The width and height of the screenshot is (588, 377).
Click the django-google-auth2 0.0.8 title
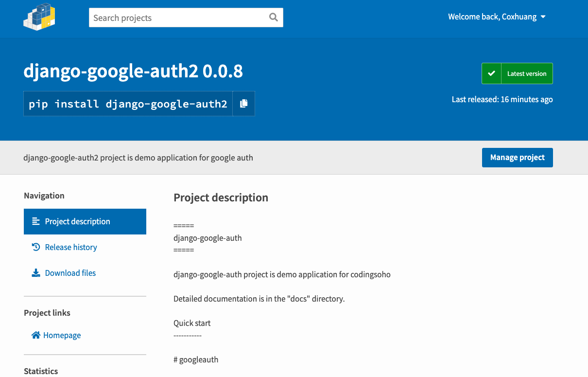coord(133,72)
